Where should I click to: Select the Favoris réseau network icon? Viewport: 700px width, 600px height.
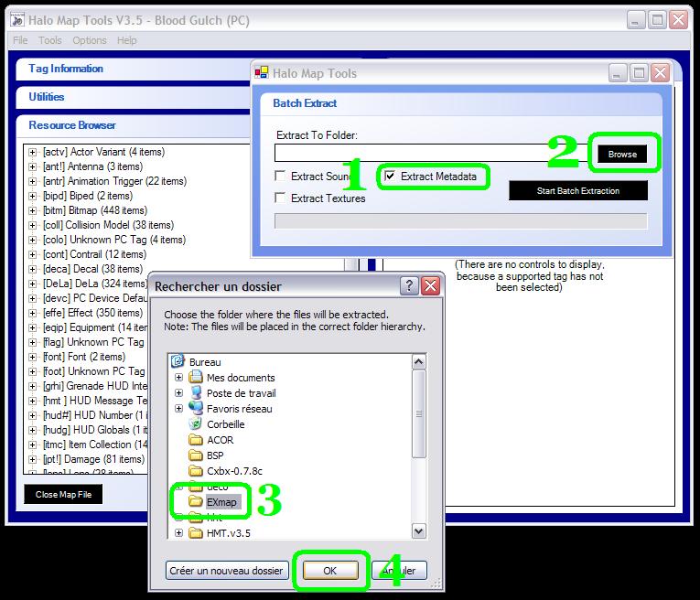tap(196, 408)
